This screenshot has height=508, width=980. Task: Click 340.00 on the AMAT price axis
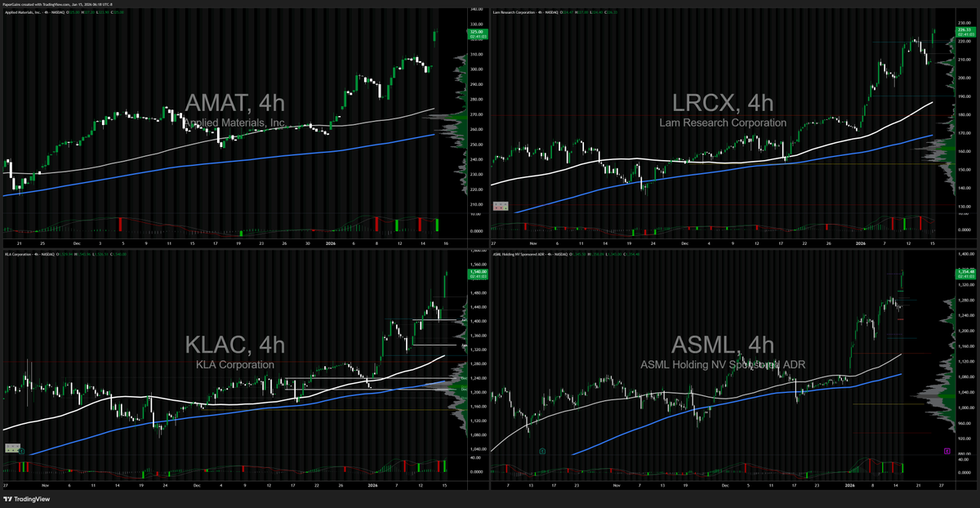(476, 11)
